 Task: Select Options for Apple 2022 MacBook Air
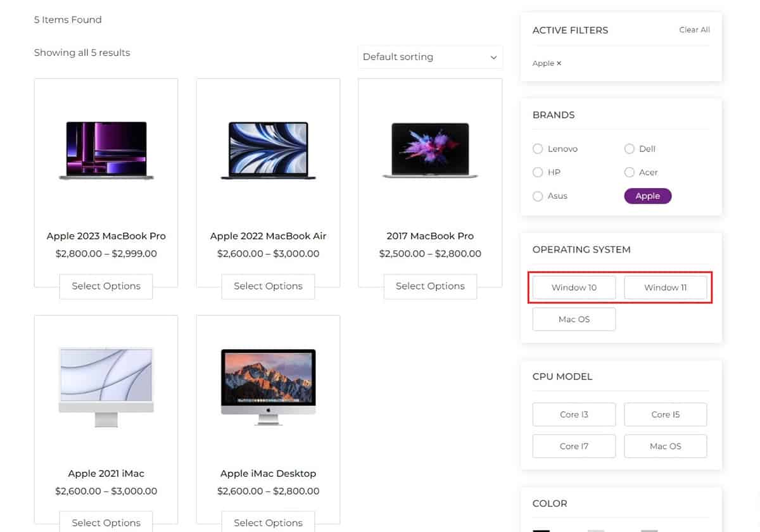click(x=268, y=286)
